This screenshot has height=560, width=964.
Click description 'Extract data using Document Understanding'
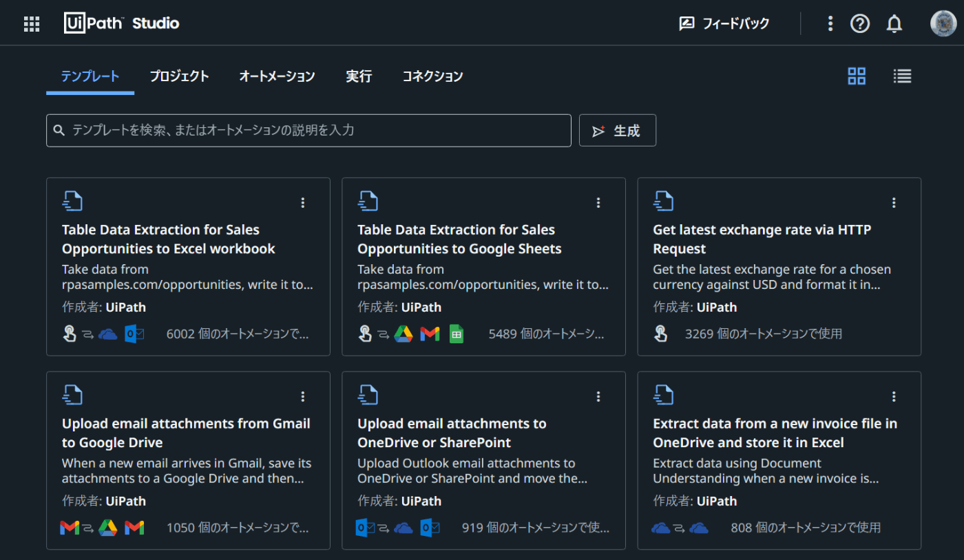tap(766, 471)
